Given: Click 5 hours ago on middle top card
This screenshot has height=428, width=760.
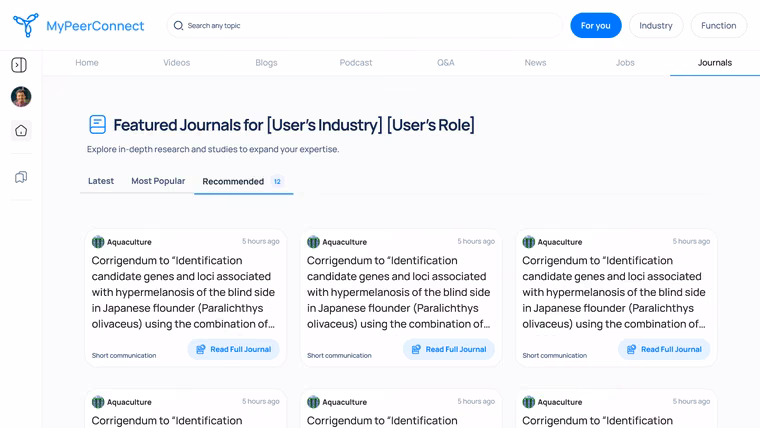Looking at the screenshot, I should pos(476,241).
